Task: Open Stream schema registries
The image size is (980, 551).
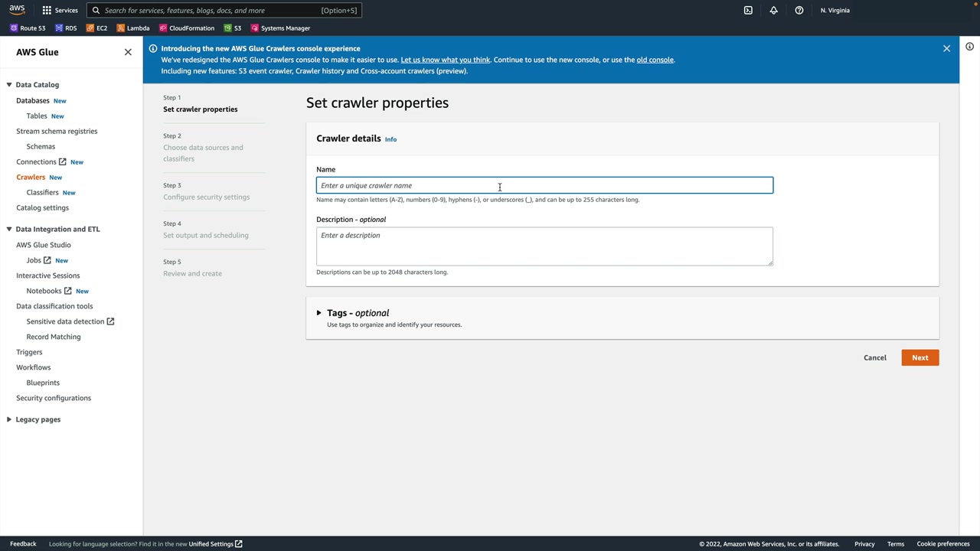Action: [57, 131]
